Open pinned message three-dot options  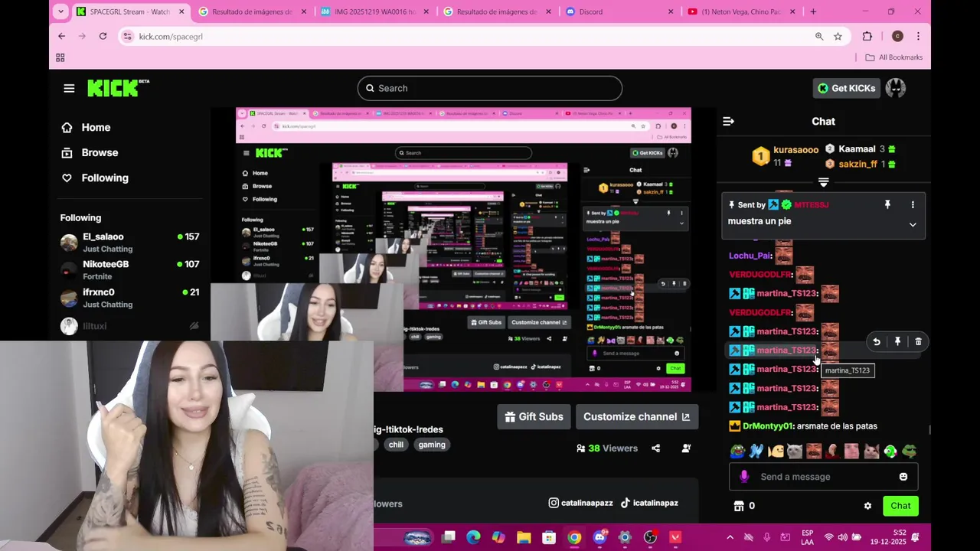pyautogui.click(x=913, y=204)
